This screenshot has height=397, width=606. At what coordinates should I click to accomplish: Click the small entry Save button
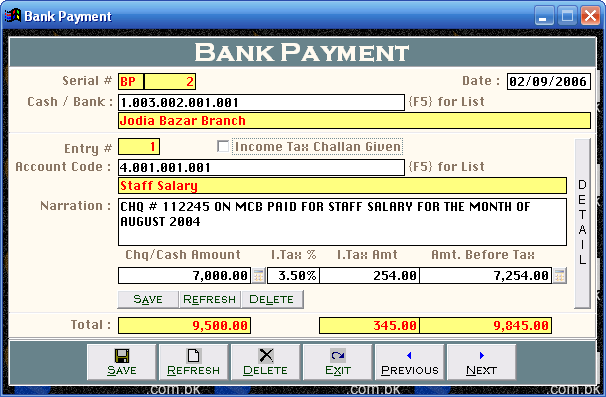point(148,300)
